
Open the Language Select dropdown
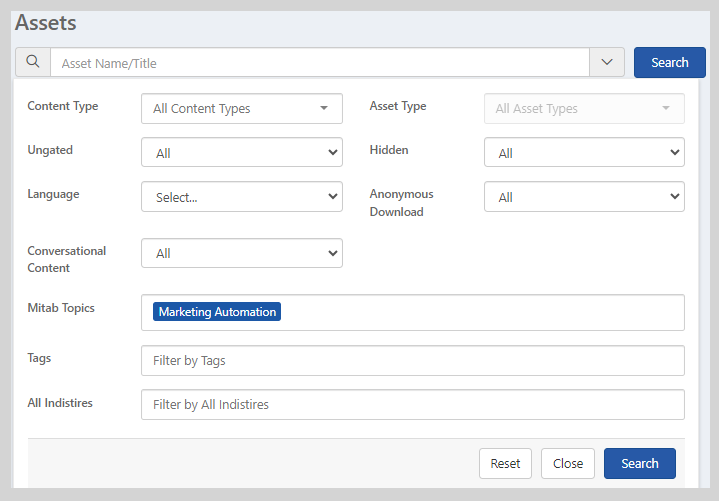pyautogui.click(x=241, y=197)
